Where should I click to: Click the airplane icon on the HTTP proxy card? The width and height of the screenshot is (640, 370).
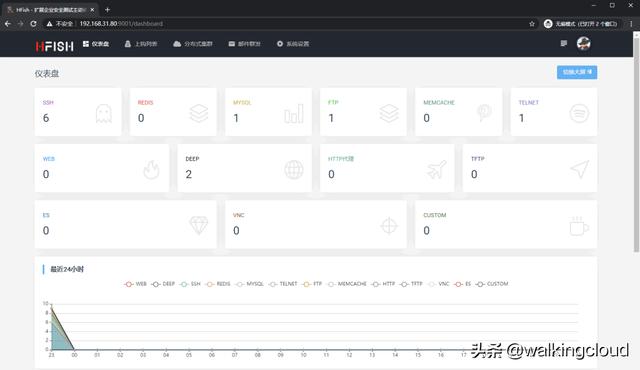point(436,170)
